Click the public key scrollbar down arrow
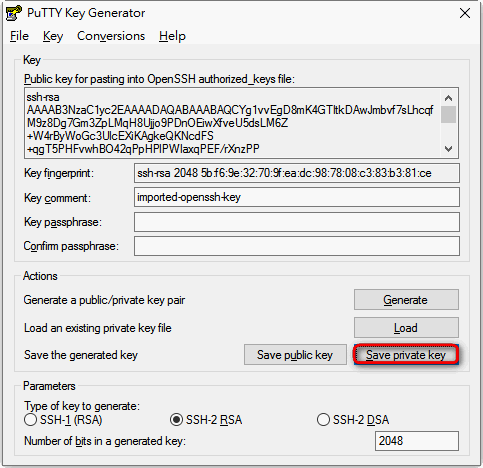 (x=448, y=149)
